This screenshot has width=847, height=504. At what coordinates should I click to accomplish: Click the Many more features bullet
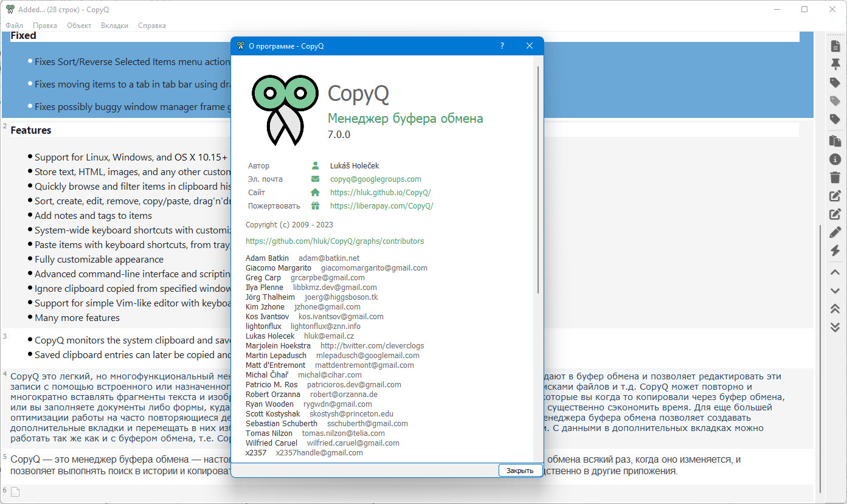(77, 318)
